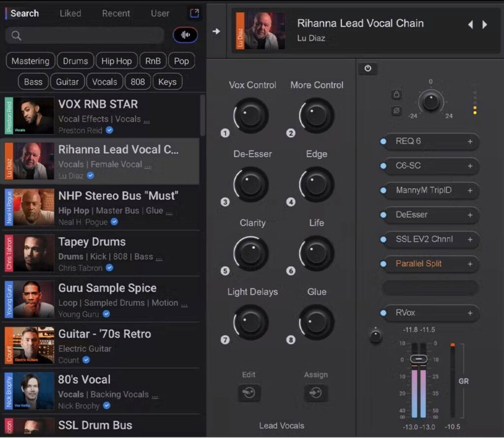Image resolution: width=504 pixels, height=438 pixels.
Task: Click verified badge next to Neal H Pogue
Action: coord(114,222)
